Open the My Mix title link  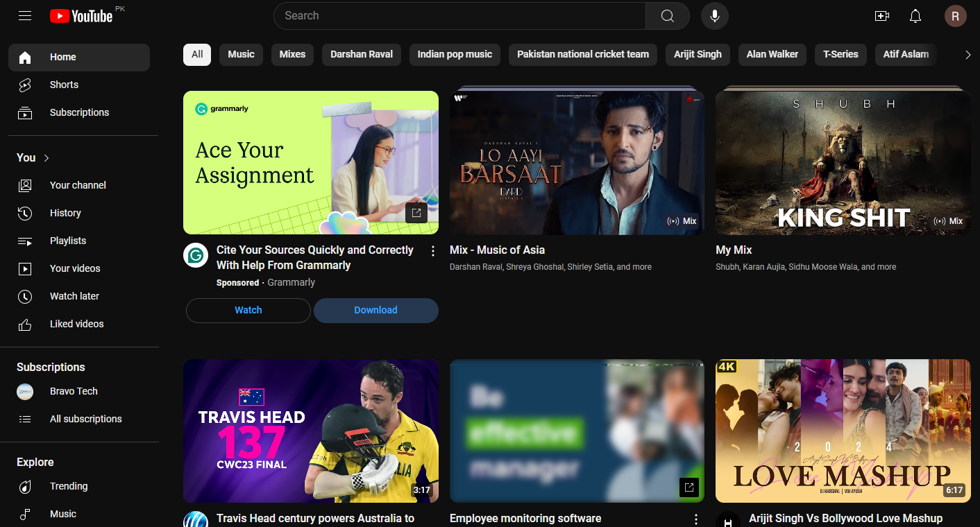tap(734, 250)
